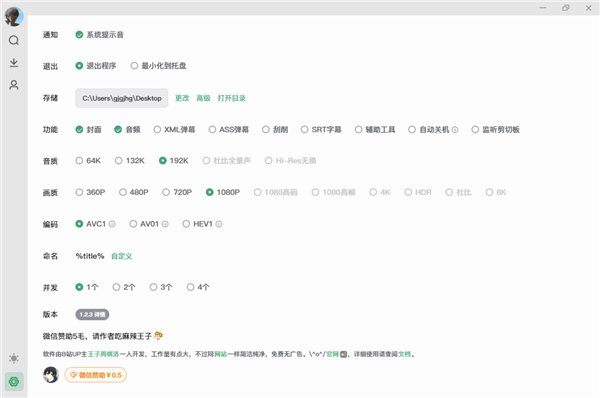The image size is (600, 398).
Task: Open the search icon in sidebar
Action: tap(14, 40)
